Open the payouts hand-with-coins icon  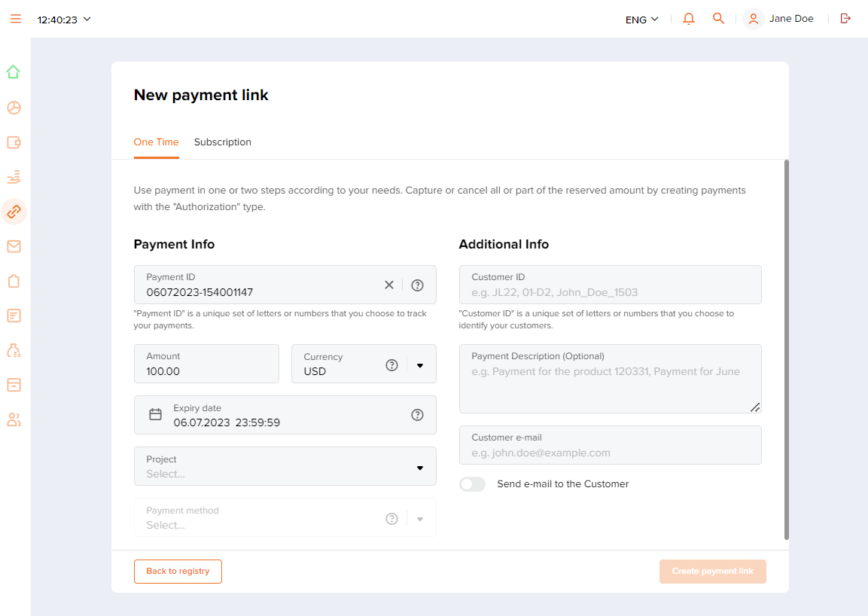pyautogui.click(x=14, y=177)
